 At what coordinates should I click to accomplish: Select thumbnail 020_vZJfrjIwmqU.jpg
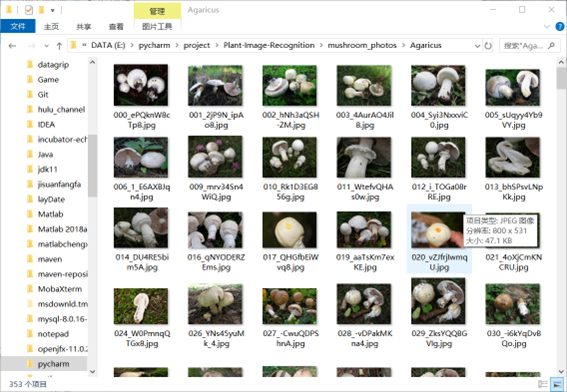(x=439, y=239)
